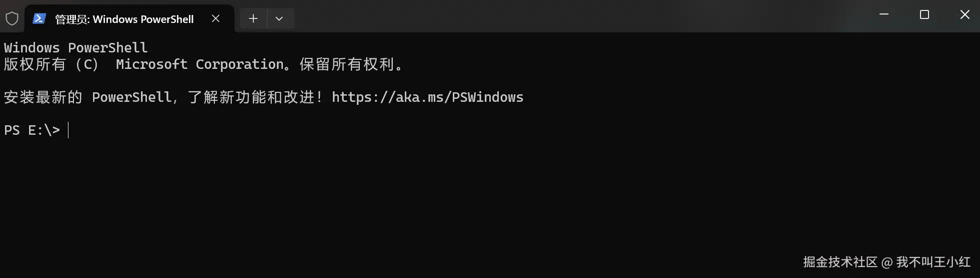Click the 安装最新的 PowerShell text
The height and width of the screenshot is (278, 980).
point(88,97)
